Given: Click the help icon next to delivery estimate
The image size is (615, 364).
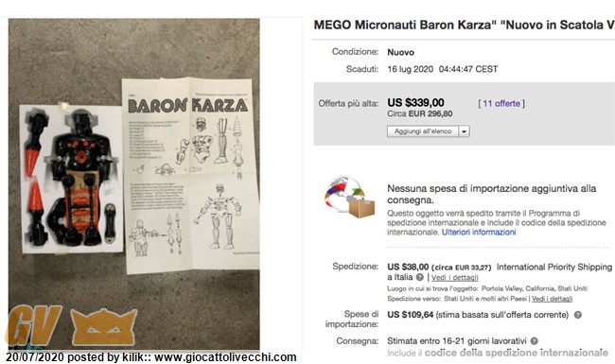Looking at the screenshot, I should 534,341.
